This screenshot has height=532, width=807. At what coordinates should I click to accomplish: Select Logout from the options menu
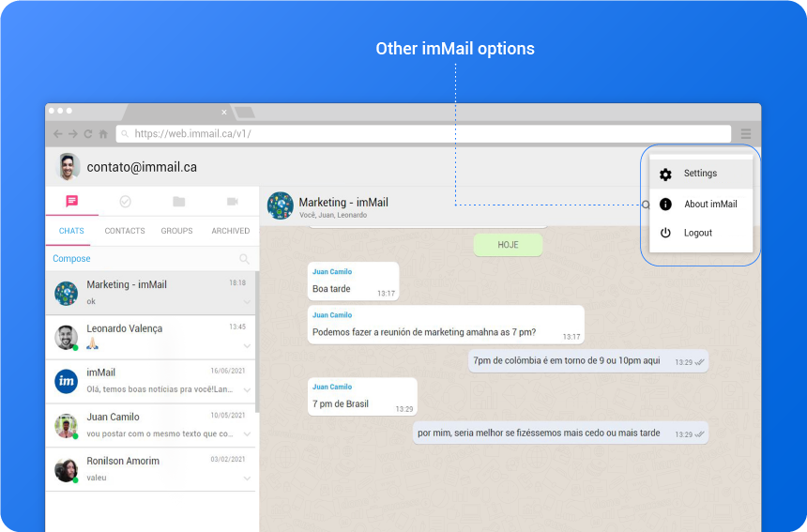[x=701, y=233]
